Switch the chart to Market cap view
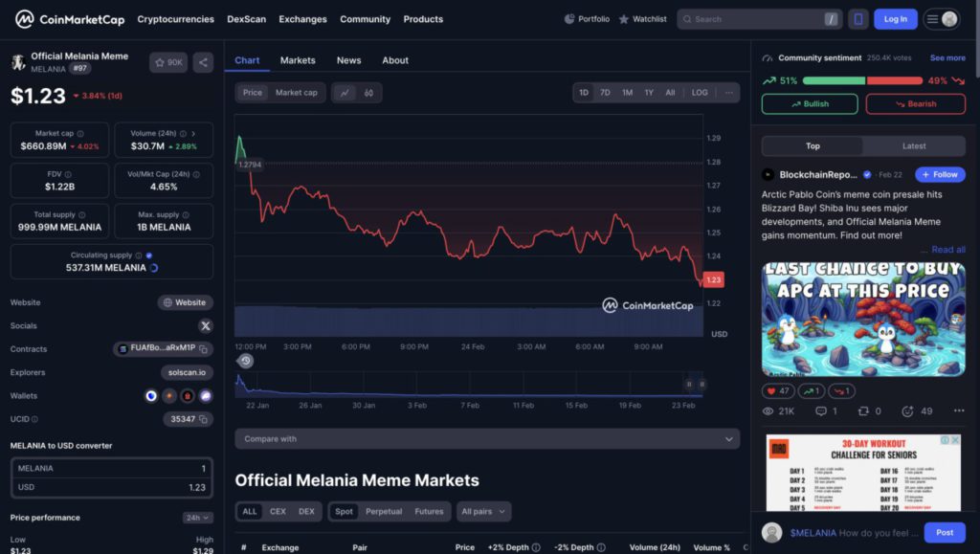980x554 pixels. point(296,93)
